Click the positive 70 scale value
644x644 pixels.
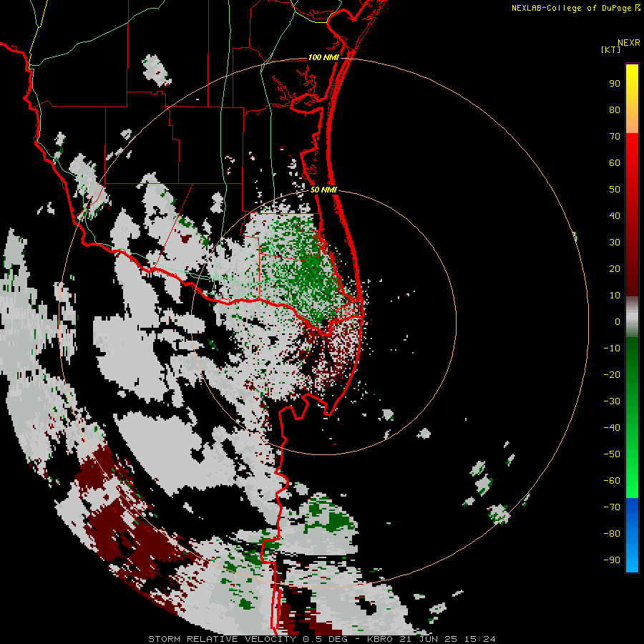[x=615, y=137]
